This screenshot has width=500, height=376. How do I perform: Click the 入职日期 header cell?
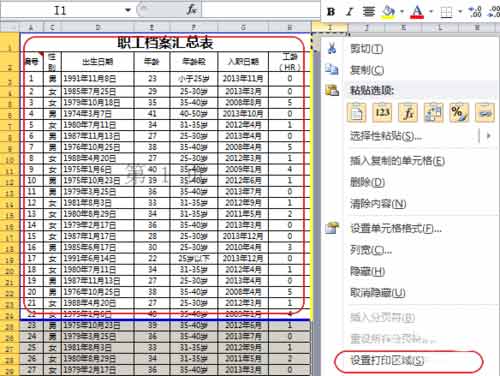(243, 62)
